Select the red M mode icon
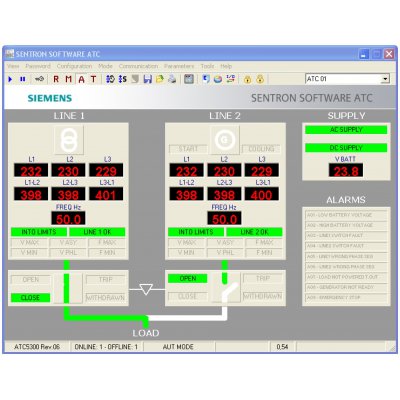The height and width of the screenshot is (400, 400). tap(68, 79)
